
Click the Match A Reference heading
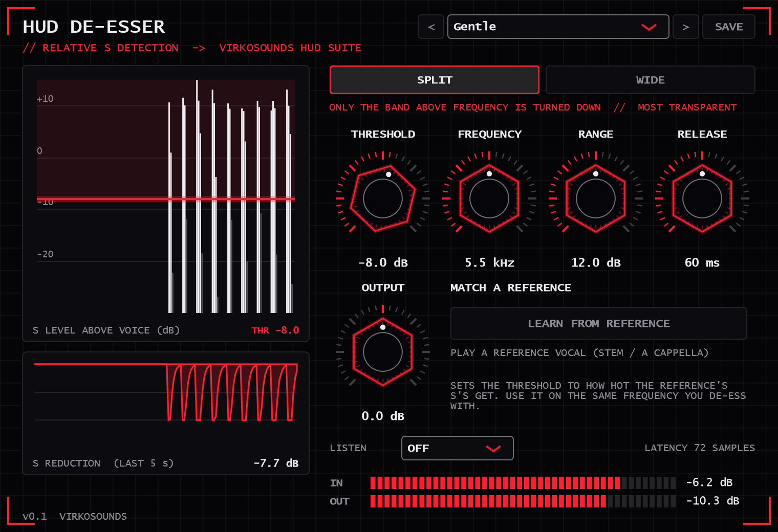pyautogui.click(x=511, y=287)
